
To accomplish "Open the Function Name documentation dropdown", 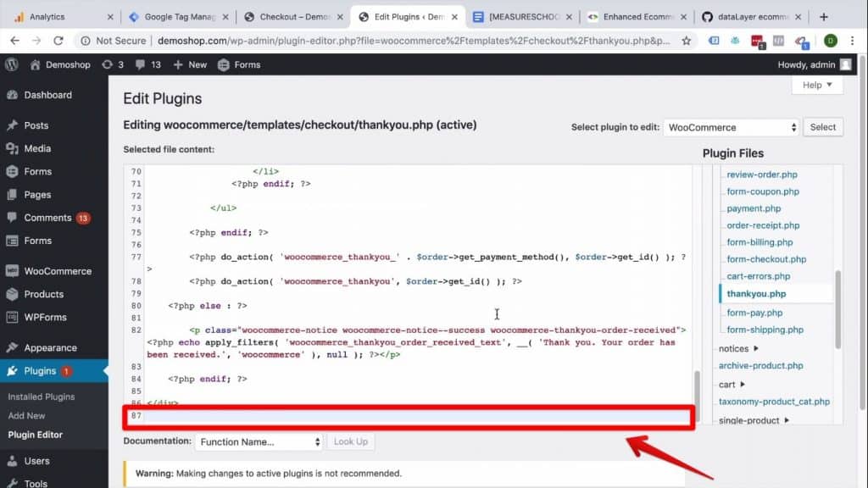I will tap(259, 441).
